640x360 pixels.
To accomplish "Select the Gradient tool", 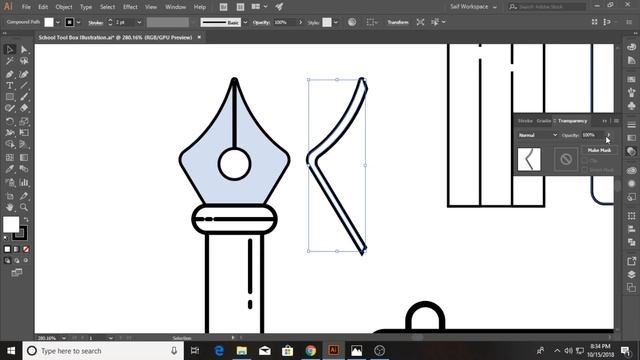I will [24, 158].
